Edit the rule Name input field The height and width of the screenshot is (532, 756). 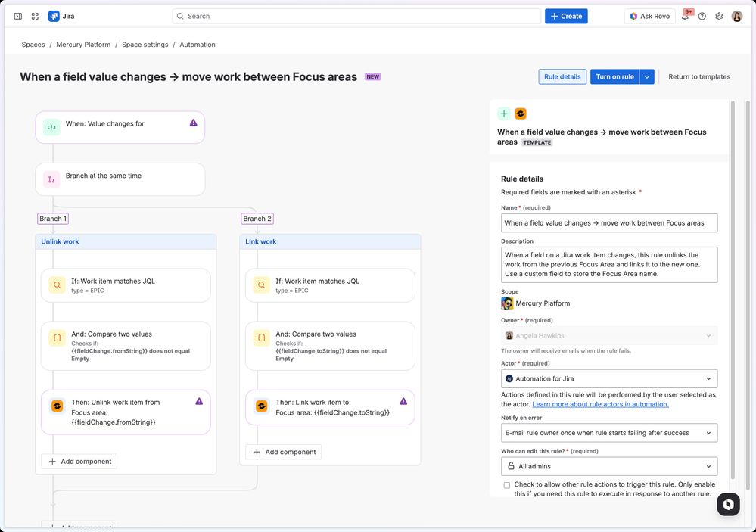pos(609,222)
